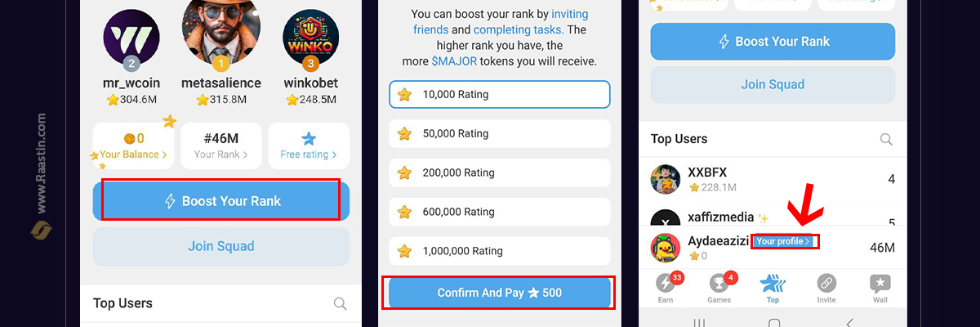Expand Free rating card
980x327 pixels.
pyautogui.click(x=309, y=146)
